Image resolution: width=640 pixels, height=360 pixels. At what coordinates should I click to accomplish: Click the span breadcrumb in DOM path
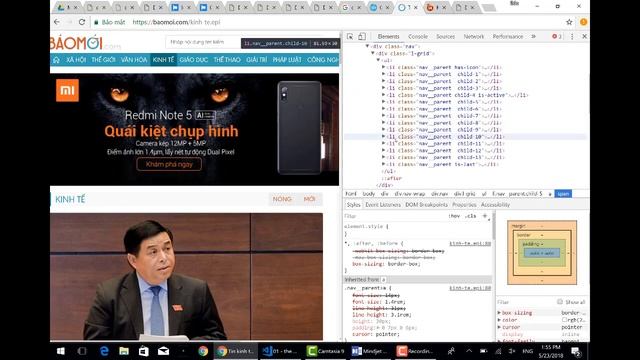(x=563, y=194)
